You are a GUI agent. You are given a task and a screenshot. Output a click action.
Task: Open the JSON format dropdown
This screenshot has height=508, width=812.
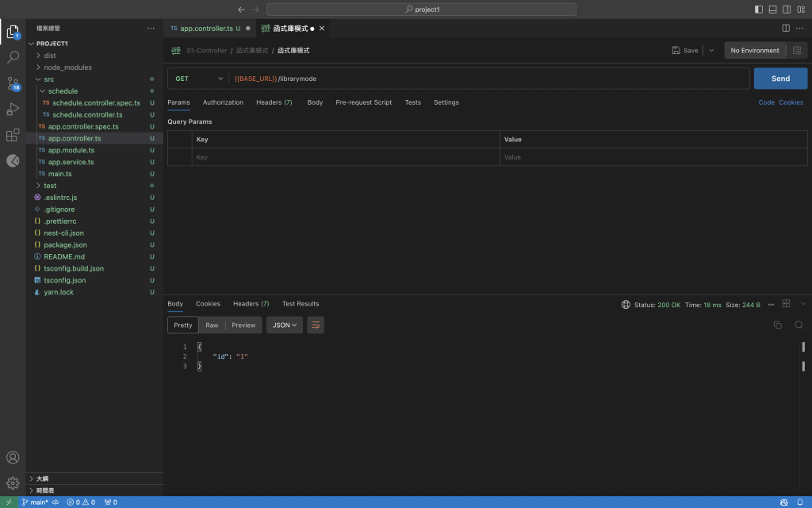[x=285, y=325]
